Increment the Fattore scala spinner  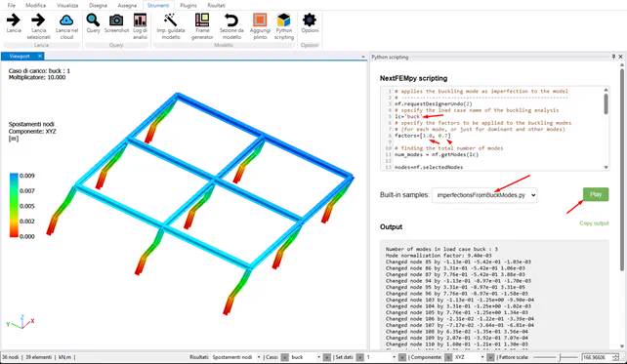(x=615, y=355)
